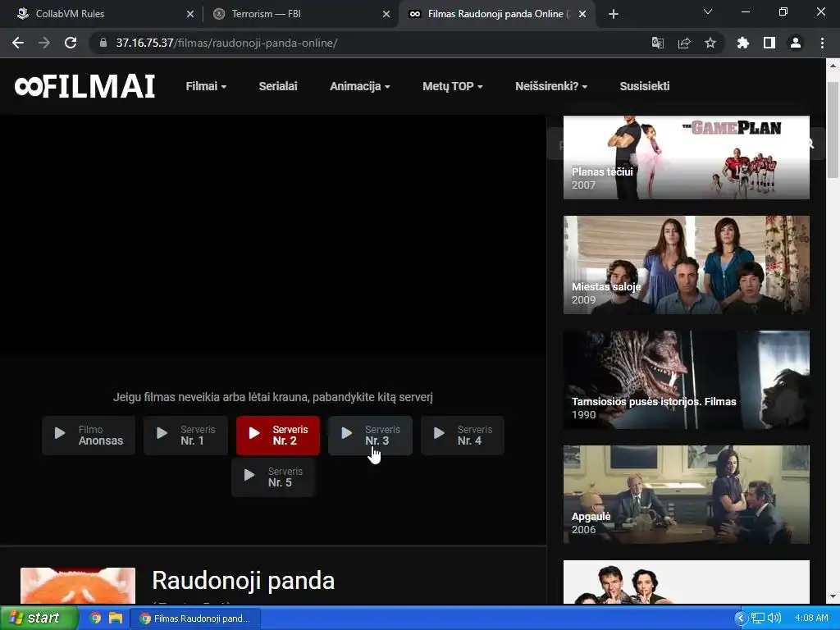This screenshot has width=840, height=630.
Task: Open the translate page icon
Action: tap(657, 43)
